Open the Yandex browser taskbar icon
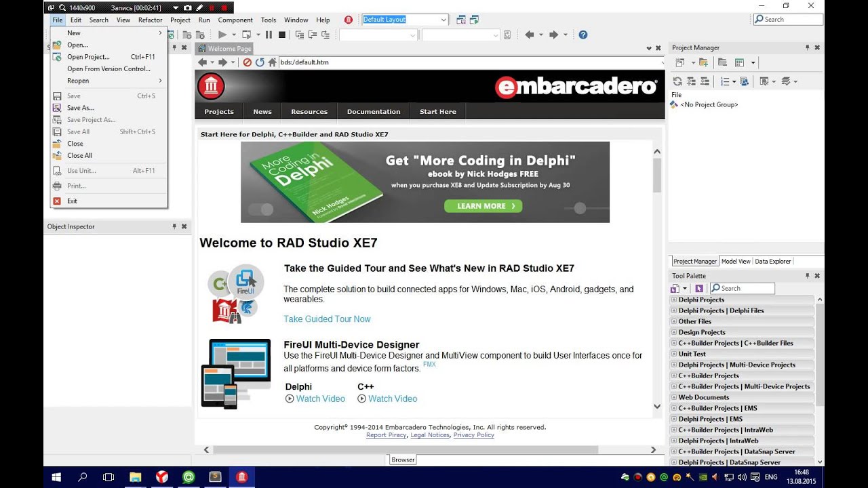This screenshot has width=868, height=488. point(162,477)
